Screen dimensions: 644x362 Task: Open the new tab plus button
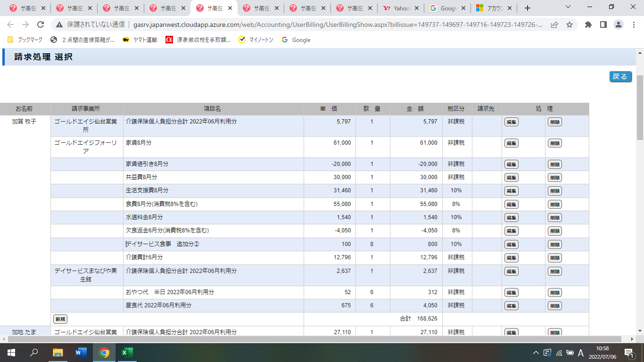[528, 8]
